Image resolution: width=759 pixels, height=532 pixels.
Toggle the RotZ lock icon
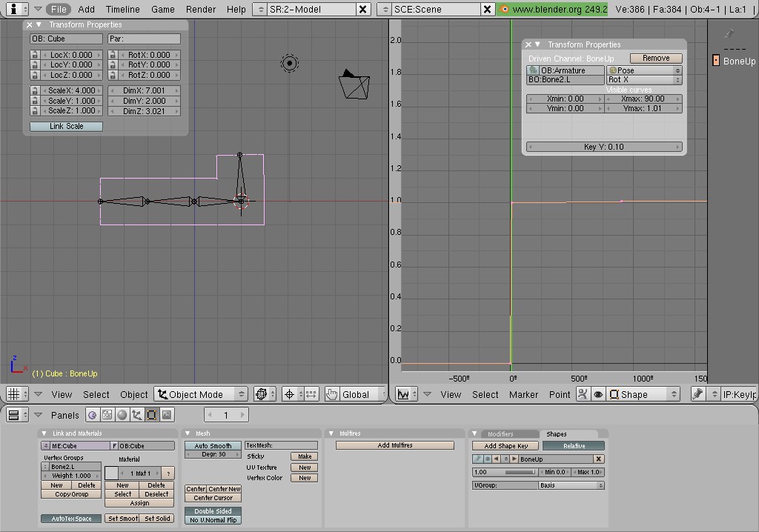point(113,75)
